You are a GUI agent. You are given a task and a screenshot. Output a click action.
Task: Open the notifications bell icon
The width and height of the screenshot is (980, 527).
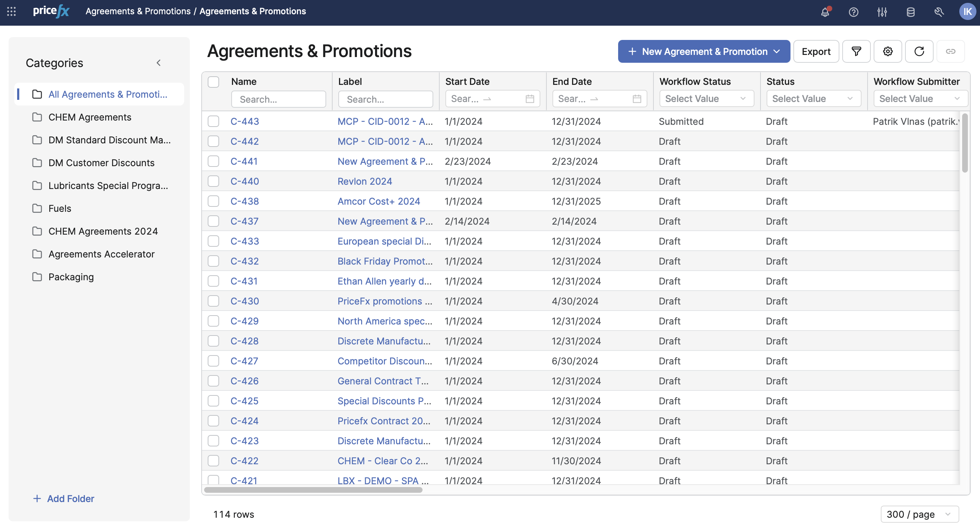click(825, 12)
